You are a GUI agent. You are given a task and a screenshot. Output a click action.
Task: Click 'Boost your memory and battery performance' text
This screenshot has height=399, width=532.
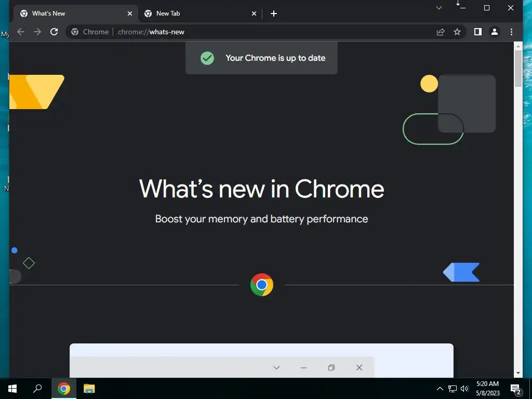[x=262, y=219]
